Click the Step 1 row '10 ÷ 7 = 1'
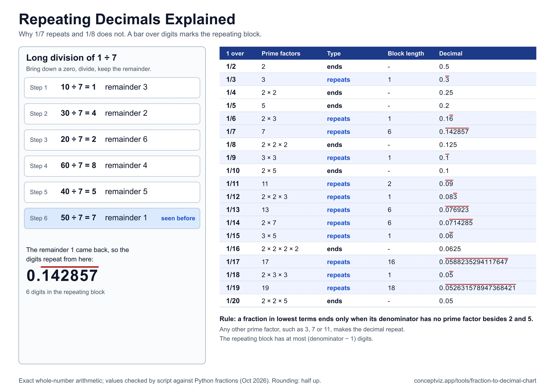The width and height of the screenshot is (555, 392). pyautogui.click(x=112, y=88)
